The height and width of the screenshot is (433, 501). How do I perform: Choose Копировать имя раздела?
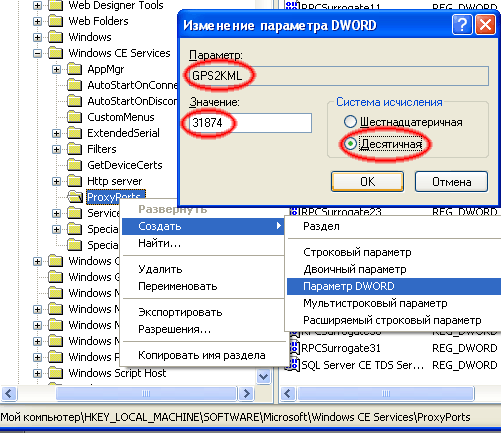202,355
